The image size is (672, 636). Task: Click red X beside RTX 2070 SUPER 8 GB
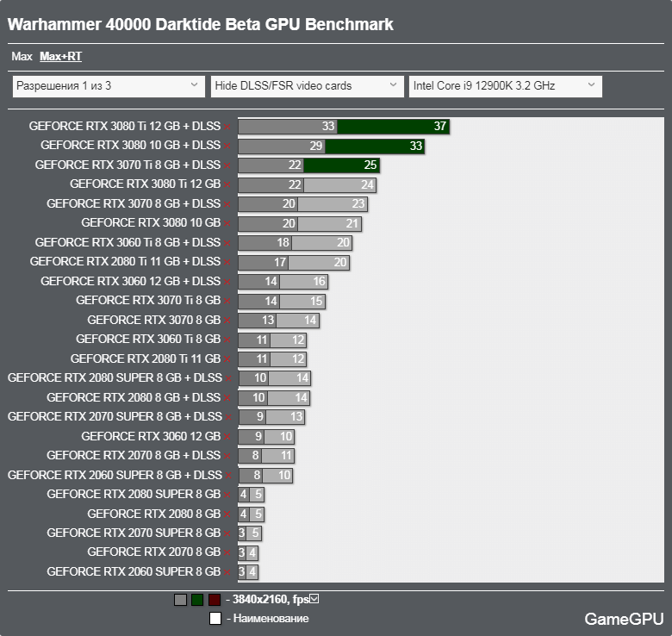click(227, 534)
